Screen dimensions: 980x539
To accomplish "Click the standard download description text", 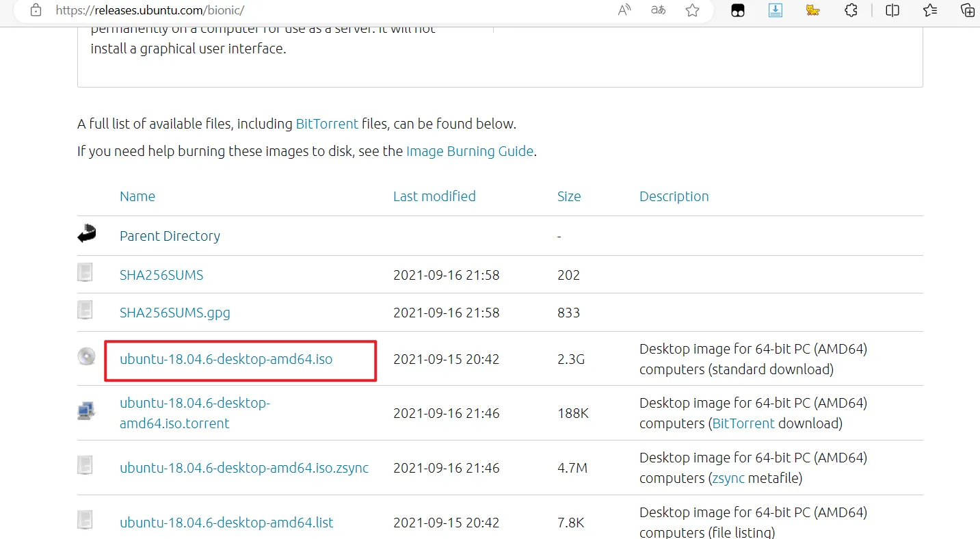I will tap(753, 359).
